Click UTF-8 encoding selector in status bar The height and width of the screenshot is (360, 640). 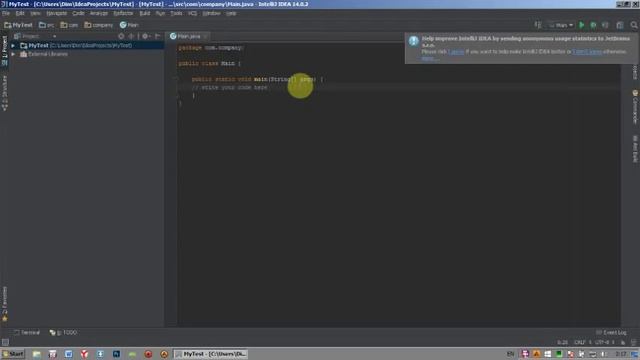pyautogui.click(x=604, y=342)
